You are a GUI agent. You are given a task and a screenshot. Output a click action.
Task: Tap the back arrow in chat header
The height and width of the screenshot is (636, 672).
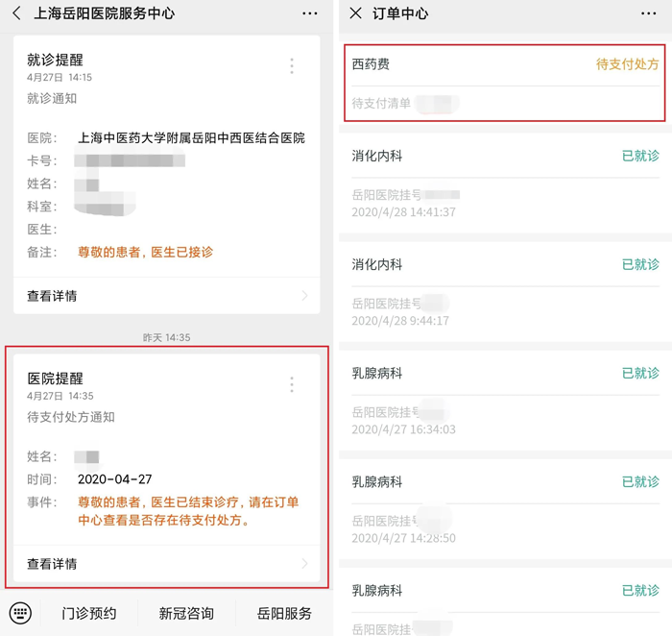tap(16, 13)
